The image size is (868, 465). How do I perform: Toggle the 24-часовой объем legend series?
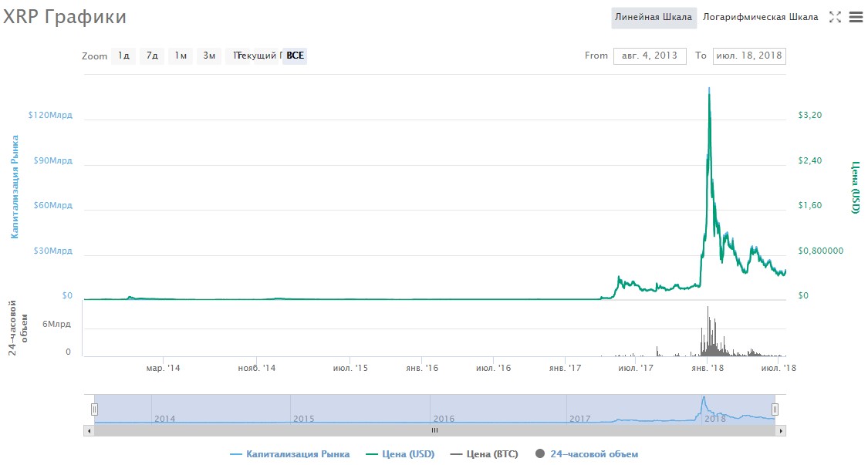pos(586,454)
